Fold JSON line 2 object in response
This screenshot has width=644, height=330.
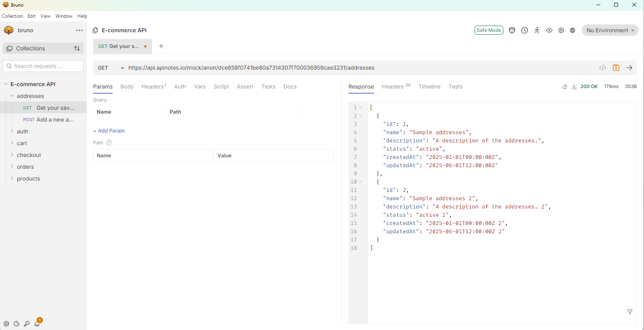(360, 116)
